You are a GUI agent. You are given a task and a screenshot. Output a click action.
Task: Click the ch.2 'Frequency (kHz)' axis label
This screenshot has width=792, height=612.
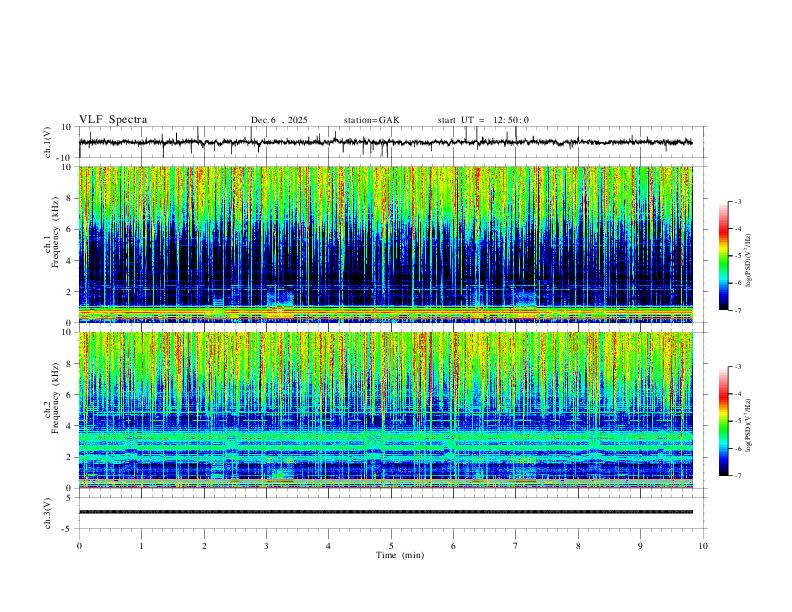point(55,398)
